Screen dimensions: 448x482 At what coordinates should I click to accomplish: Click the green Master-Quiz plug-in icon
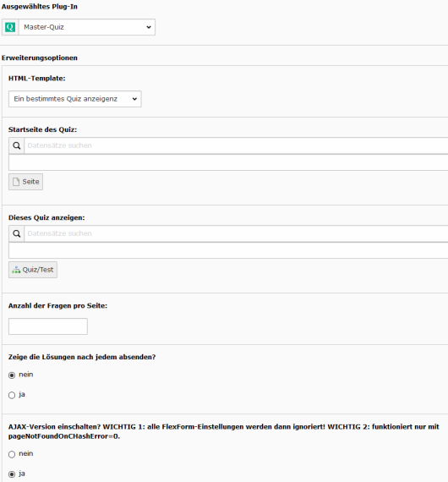tap(10, 27)
